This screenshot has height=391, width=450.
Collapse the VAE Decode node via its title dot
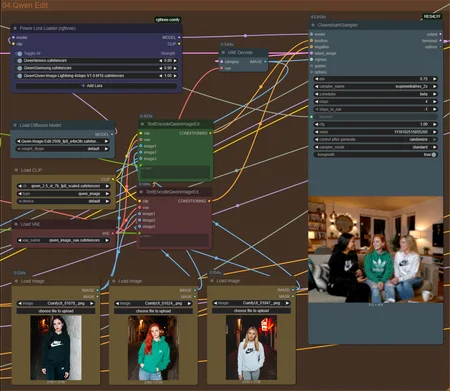[223, 53]
